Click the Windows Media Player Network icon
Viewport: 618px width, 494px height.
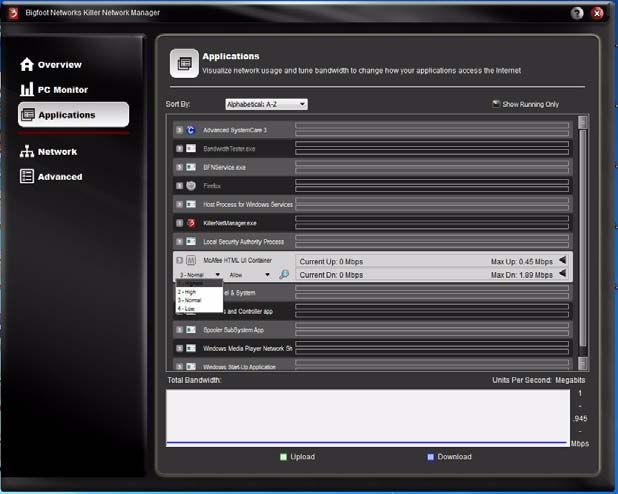pos(191,348)
